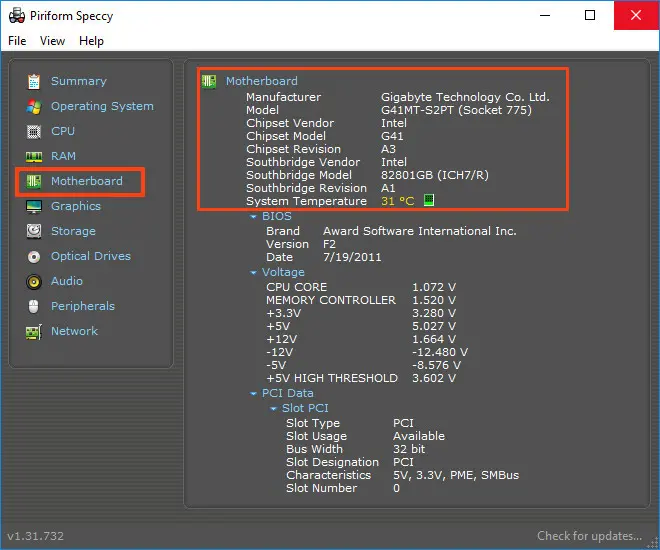This screenshot has width=660, height=550.
Task: Select the +5V HIGH THRESHOLD 3.602 V reading
Action: click(x=434, y=378)
